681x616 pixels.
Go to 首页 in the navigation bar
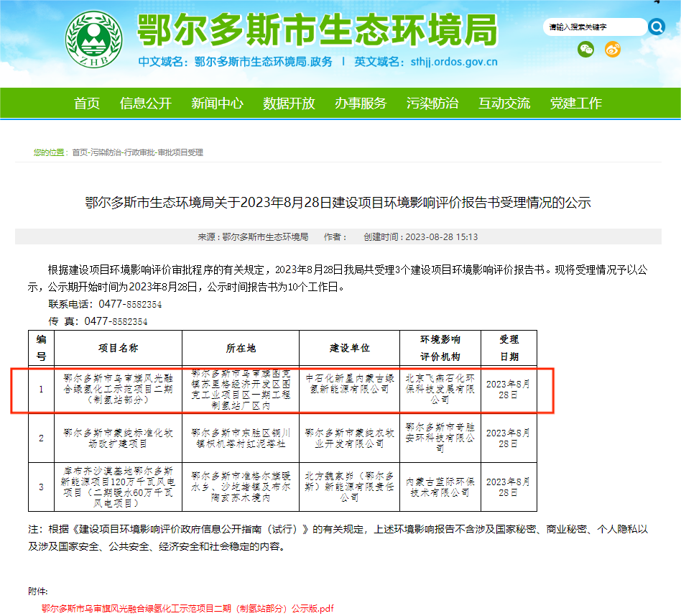click(87, 104)
